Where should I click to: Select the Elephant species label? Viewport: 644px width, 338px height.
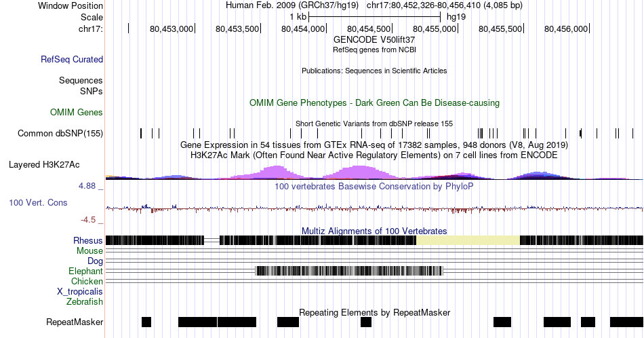85,271
